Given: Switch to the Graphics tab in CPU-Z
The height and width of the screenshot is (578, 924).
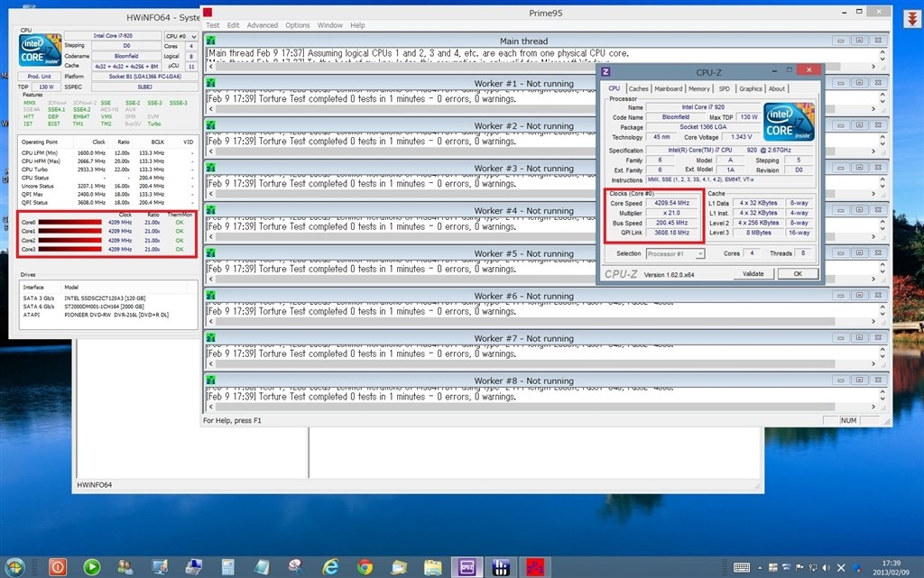Looking at the screenshot, I should [x=750, y=89].
